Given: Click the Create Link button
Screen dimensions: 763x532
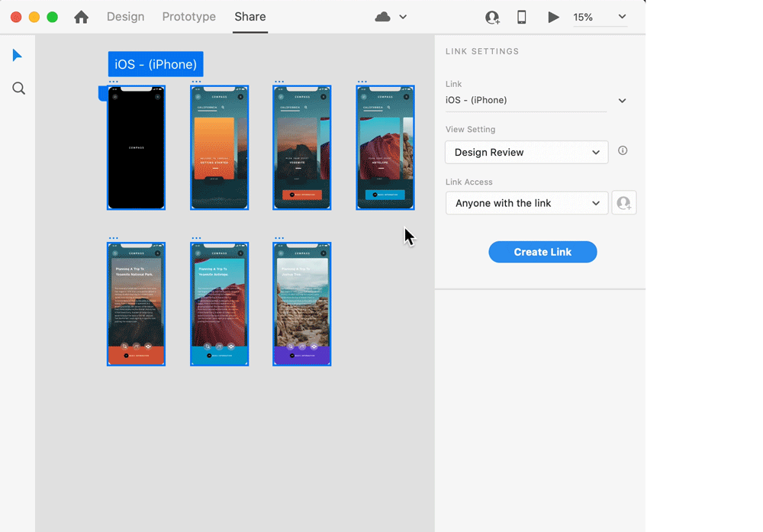Looking at the screenshot, I should click(542, 252).
